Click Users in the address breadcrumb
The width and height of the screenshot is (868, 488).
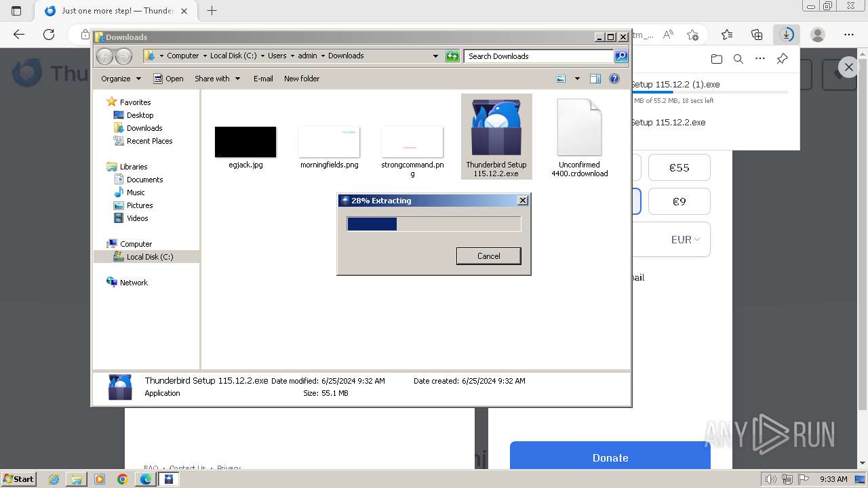[277, 56]
